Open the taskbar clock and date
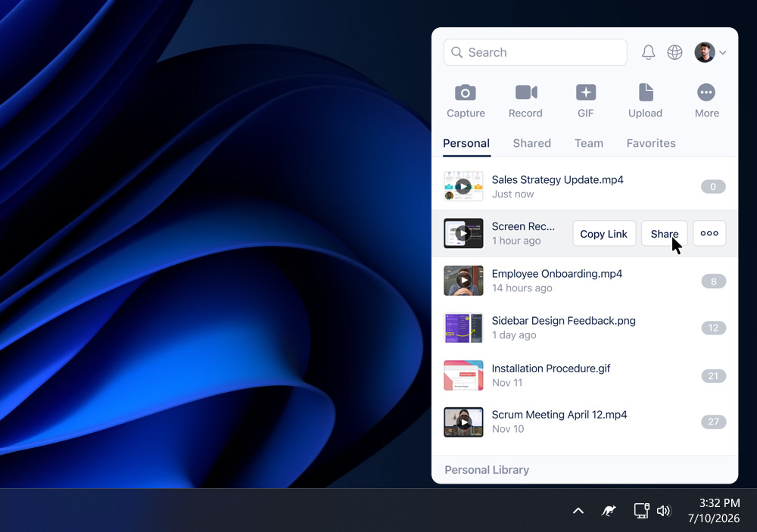The width and height of the screenshot is (757, 532). [x=714, y=511]
